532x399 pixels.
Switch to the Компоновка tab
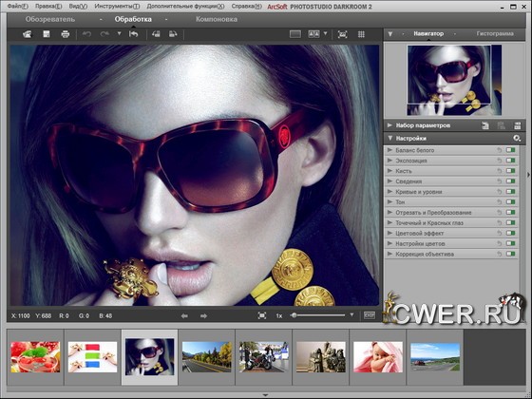[217, 19]
